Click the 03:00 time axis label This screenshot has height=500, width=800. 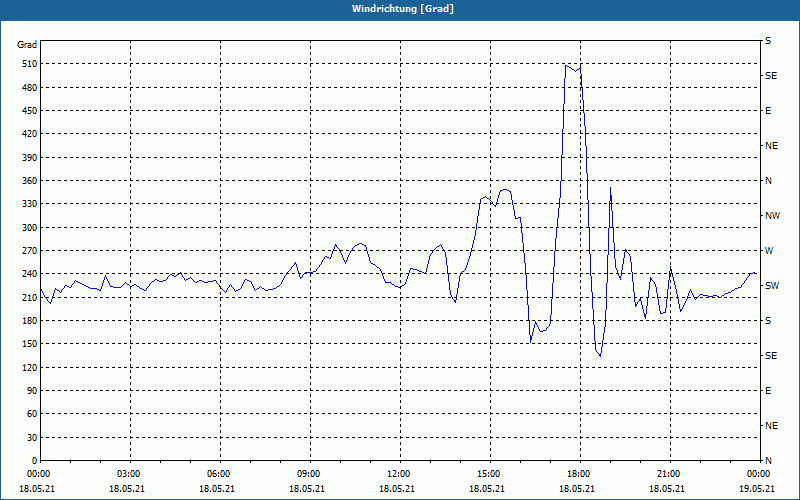click(128, 474)
